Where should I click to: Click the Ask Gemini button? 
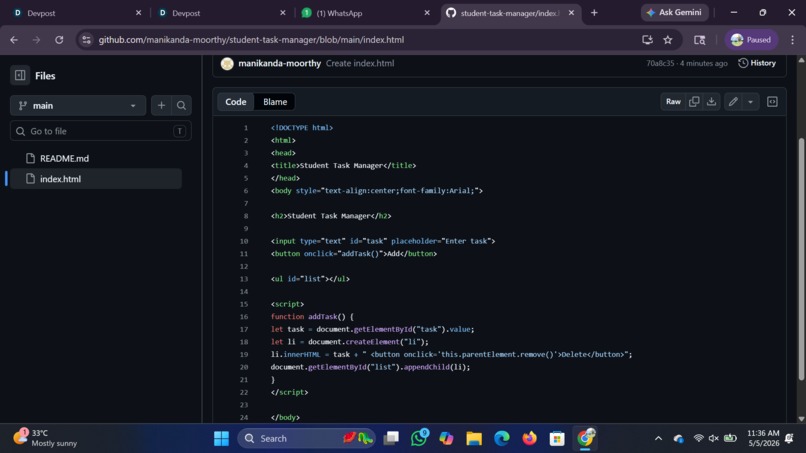[674, 12]
